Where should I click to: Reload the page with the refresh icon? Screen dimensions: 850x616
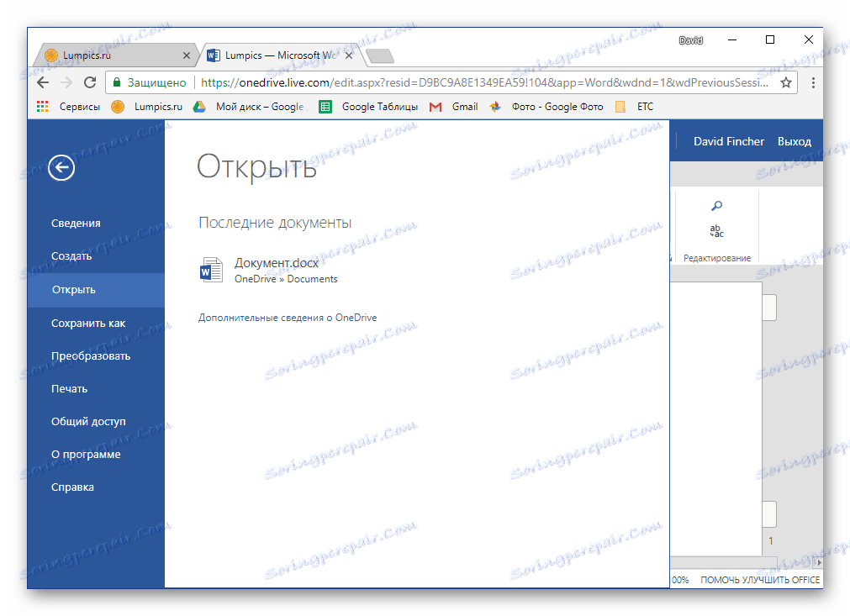tap(90, 82)
